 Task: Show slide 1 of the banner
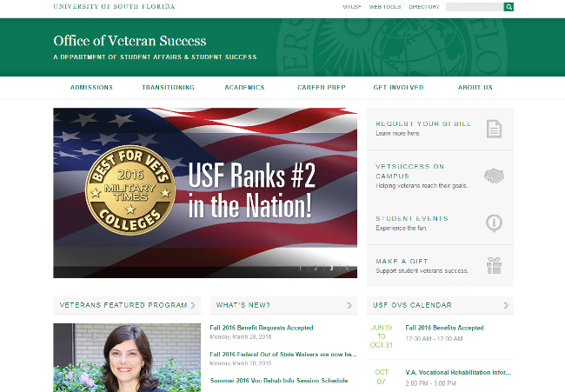click(x=300, y=268)
